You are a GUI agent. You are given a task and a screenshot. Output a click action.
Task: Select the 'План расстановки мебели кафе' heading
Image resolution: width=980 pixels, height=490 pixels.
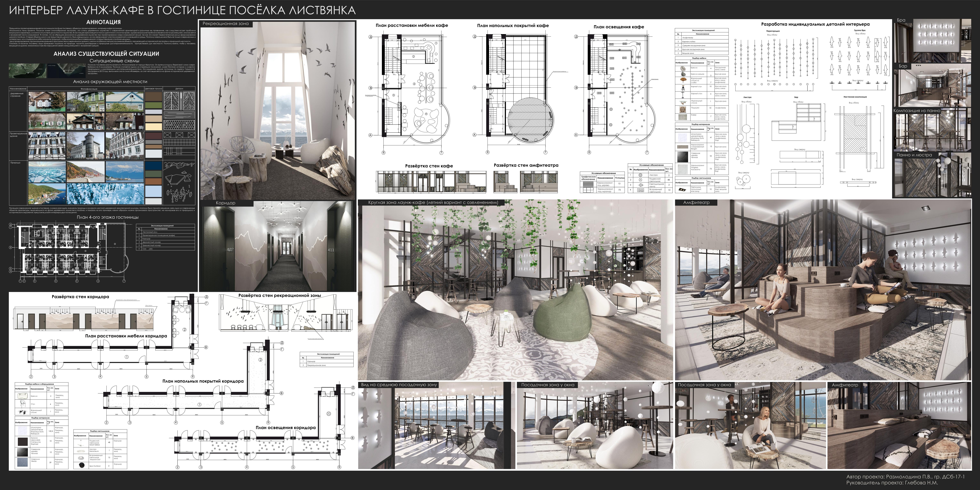pyautogui.click(x=412, y=25)
